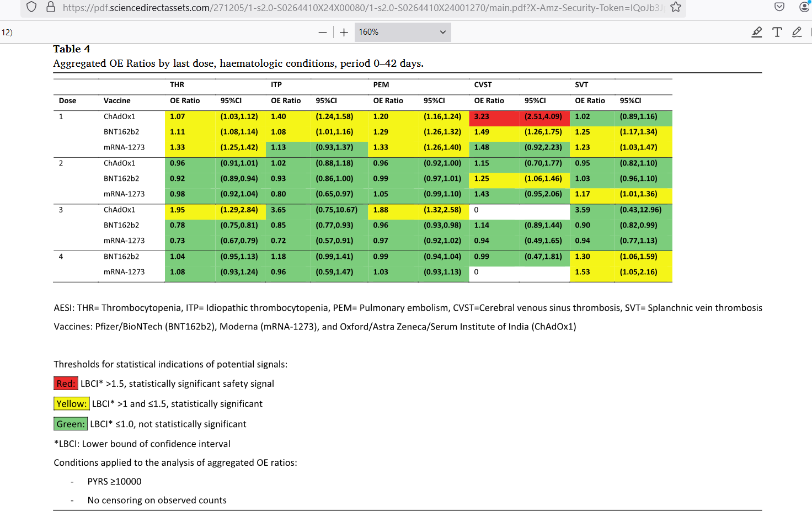This screenshot has height=511, width=812.
Task: Click the cell value 1.43
Action: [482, 194]
